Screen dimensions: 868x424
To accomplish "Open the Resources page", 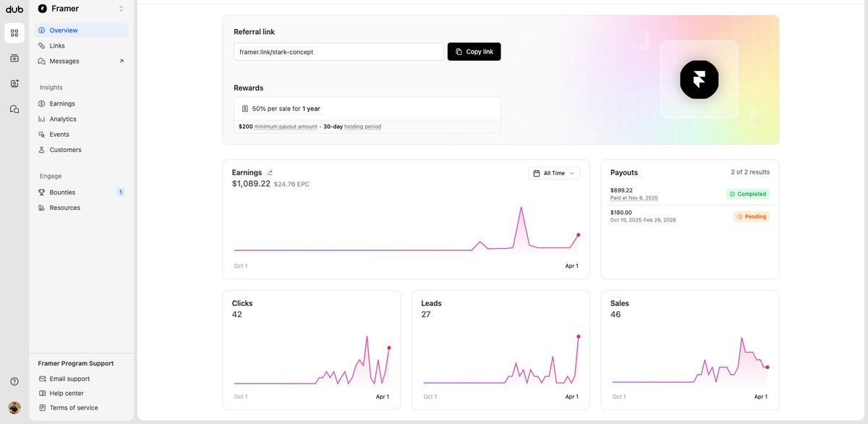I will (x=81, y=208).
